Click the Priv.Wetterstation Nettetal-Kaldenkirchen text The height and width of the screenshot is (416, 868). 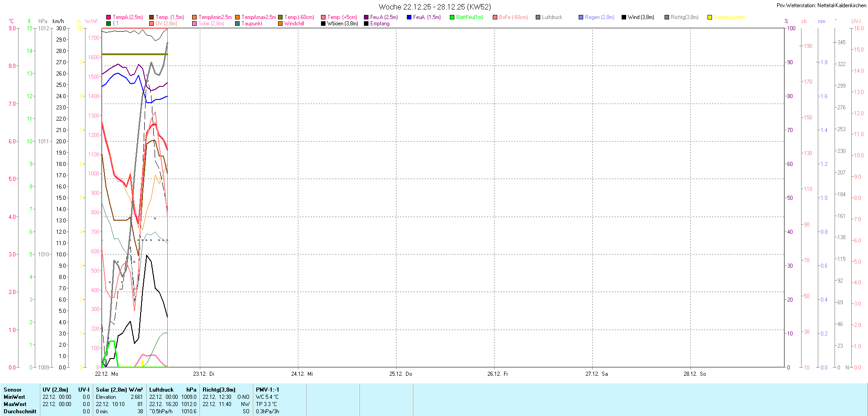pyautogui.click(x=821, y=5)
